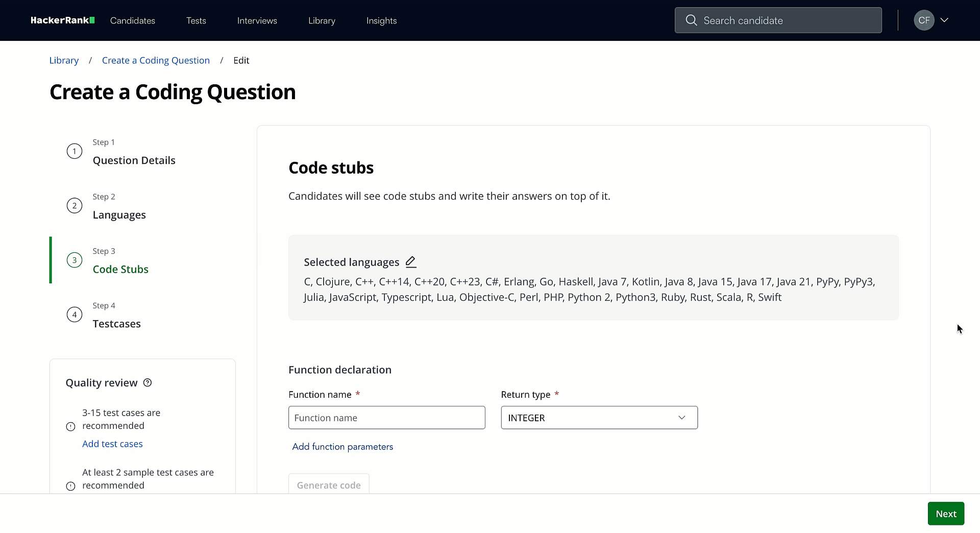Image resolution: width=980 pixels, height=533 pixels.
Task: Select the Step 4 circle for Testcases
Action: [74, 314]
